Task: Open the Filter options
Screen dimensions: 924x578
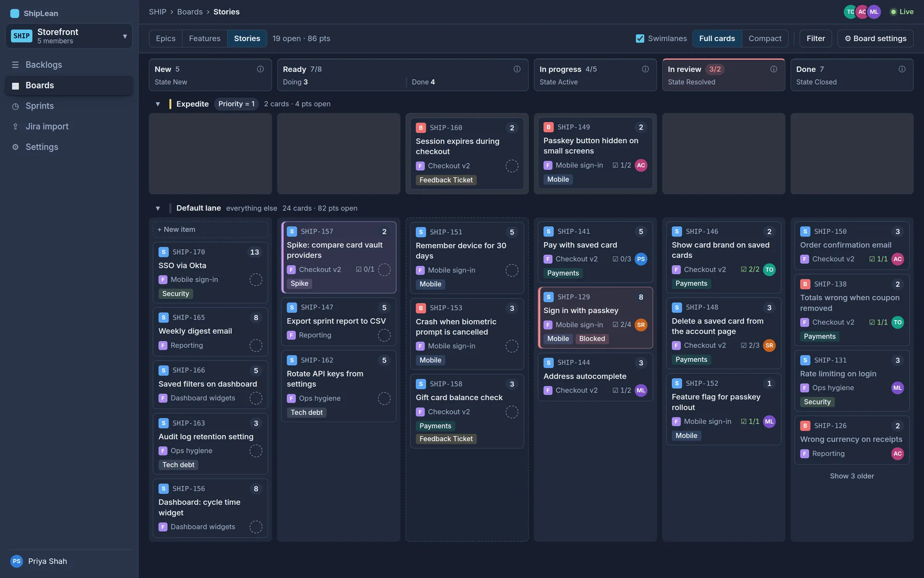Action: 816,38
